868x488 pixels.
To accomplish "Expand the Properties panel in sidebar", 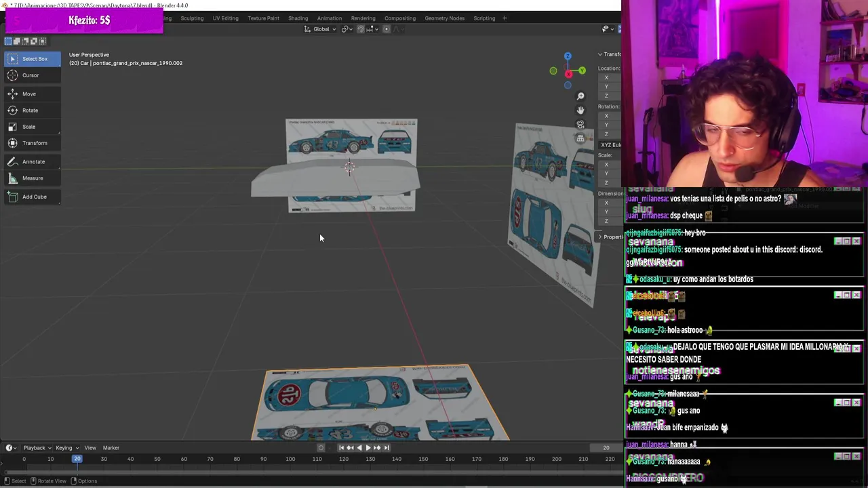I will (609, 237).
